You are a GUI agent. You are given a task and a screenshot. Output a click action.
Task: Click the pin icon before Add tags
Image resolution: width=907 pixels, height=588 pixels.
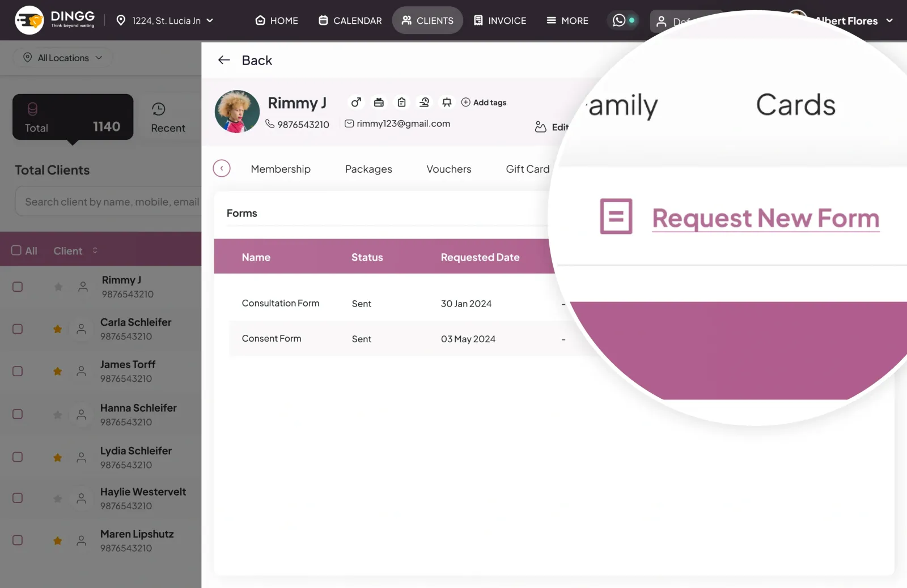coord(447,103)
